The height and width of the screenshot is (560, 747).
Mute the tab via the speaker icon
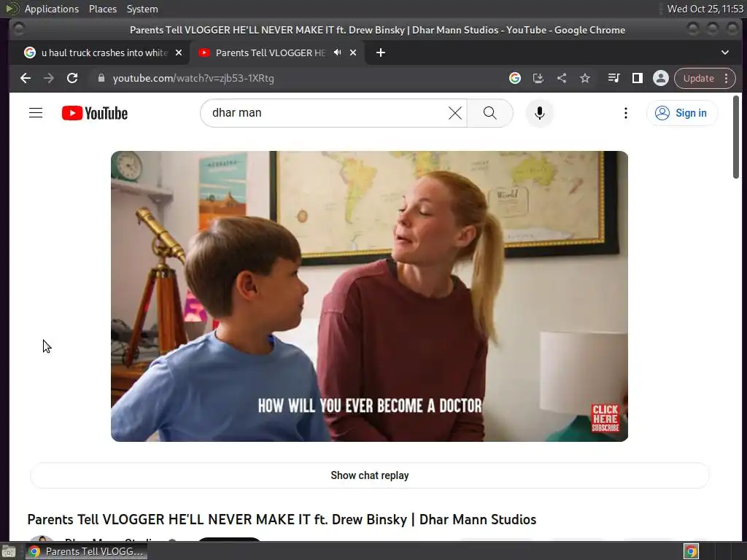pyautogui.click(x=337, y=52)
